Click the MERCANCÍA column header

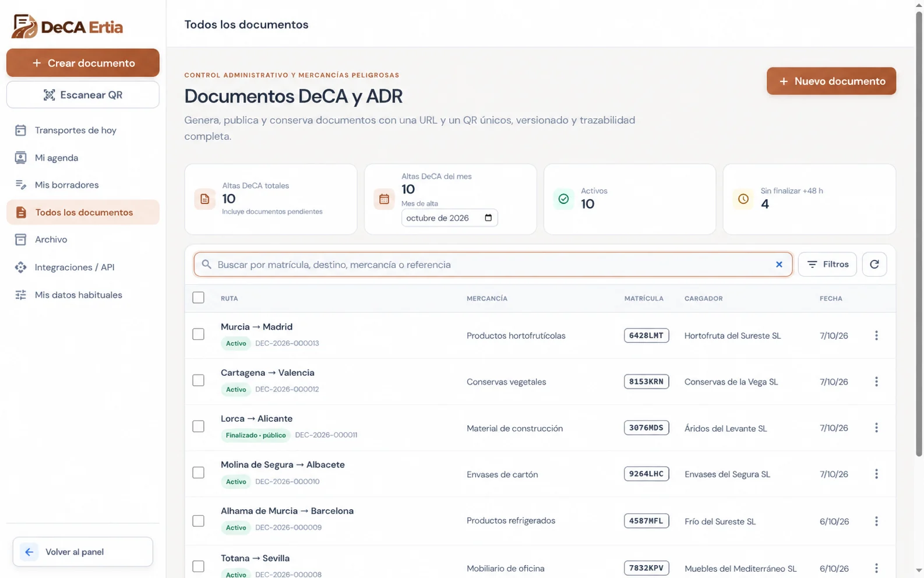(x=487, y=298)
